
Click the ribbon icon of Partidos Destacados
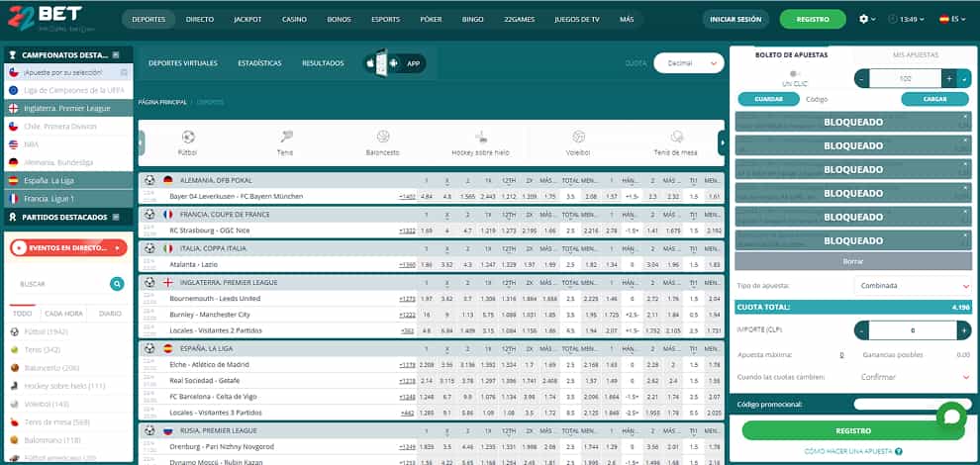pyautogui.click(x=13, y=217)
